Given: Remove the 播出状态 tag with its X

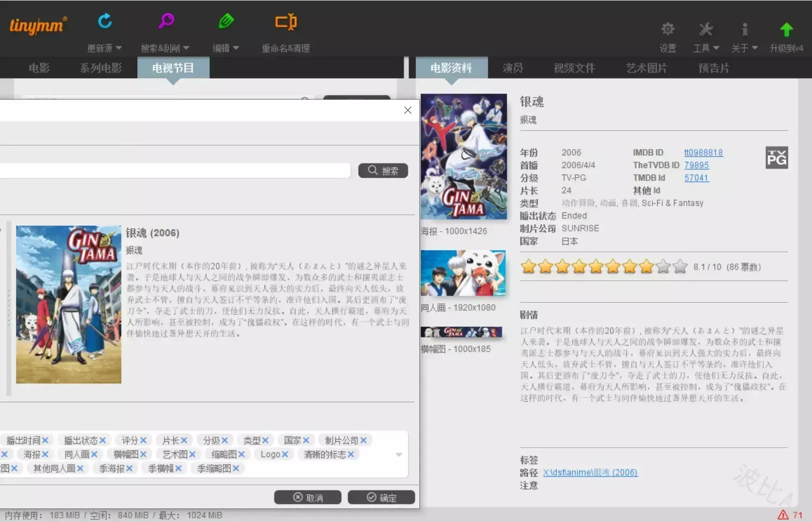Looking at the screenshot, I should tap(102, 440).
